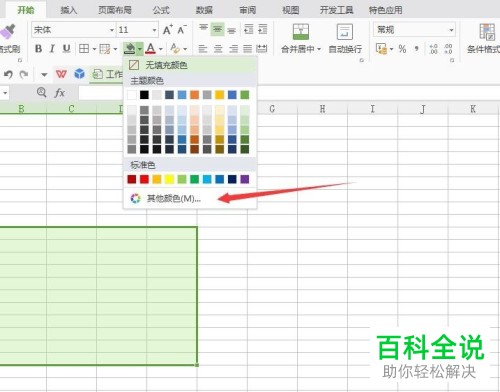Open the 审阅 ribbon tab

pyautogui.click(x=248, y=10)
